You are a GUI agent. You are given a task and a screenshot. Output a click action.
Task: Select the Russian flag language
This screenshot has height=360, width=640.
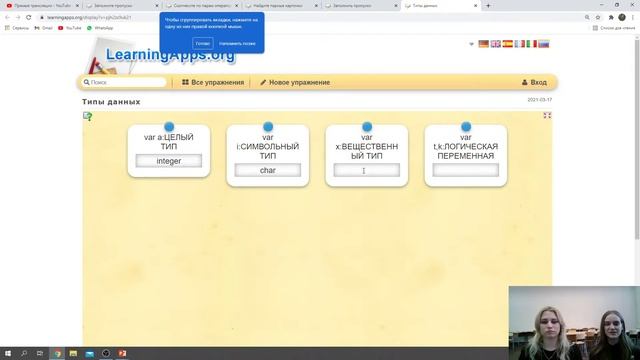click(x=544, y=44)
